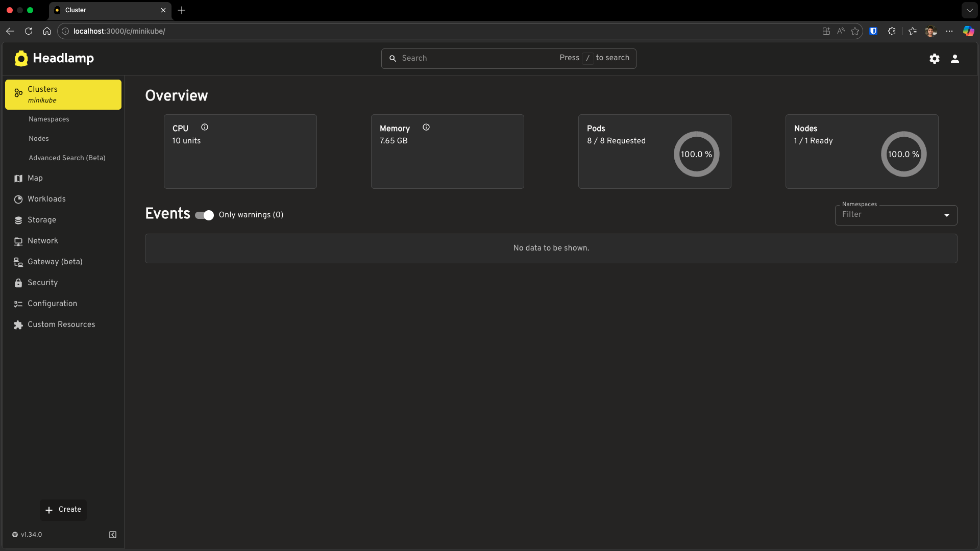Open Headlamp settings gear
The height and width of the screenshot is (551, 980).
[x=935, y=59]
